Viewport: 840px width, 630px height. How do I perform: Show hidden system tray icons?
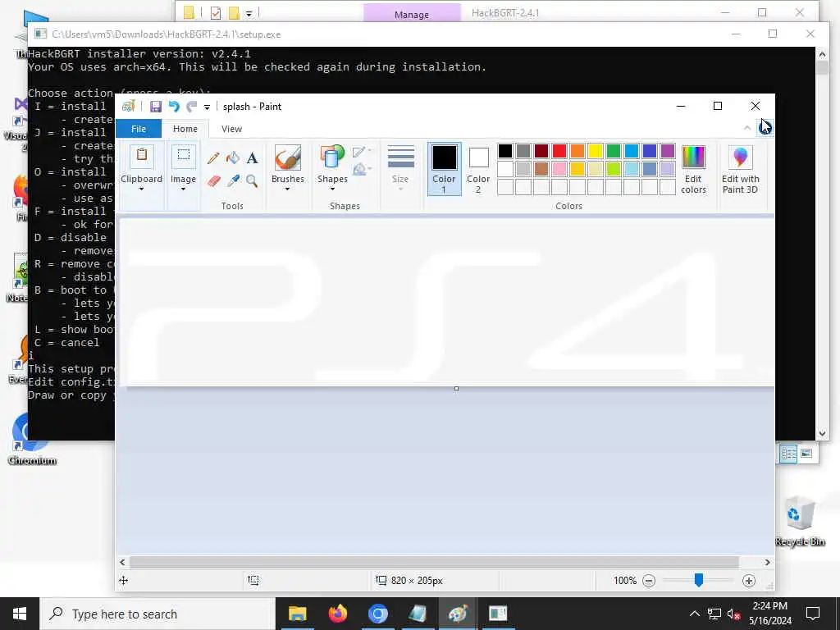coord(694,614)
